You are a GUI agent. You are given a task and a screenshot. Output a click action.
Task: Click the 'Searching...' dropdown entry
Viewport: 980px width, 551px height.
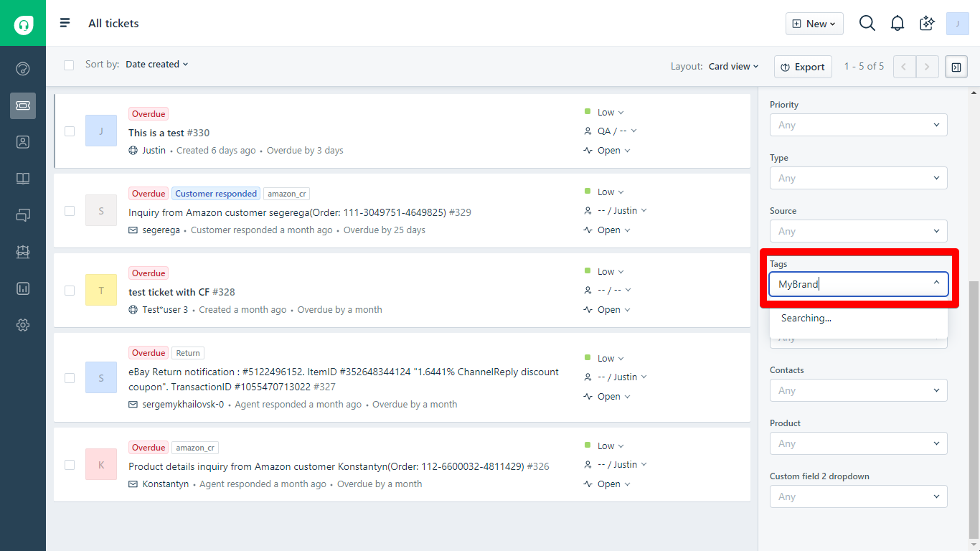(859, 319)
